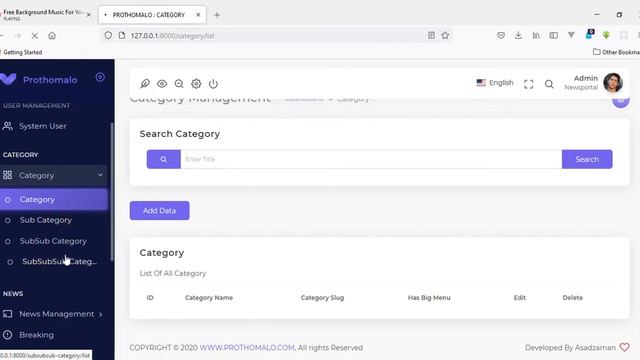Open Getting Started bookmark
Image resolution: width=640 pixels, height=360 pixels.
tap(21, 52)
